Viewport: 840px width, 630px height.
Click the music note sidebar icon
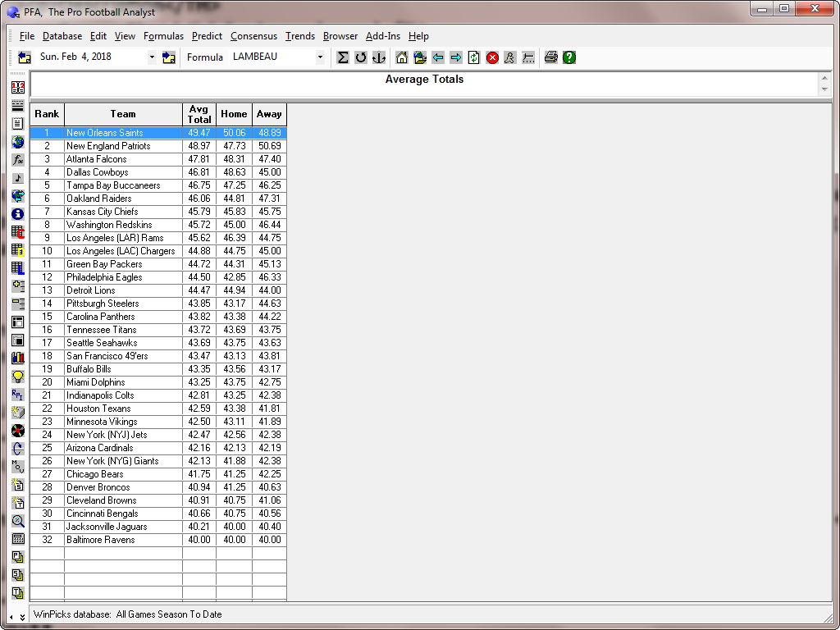click(x=18, y=178)
